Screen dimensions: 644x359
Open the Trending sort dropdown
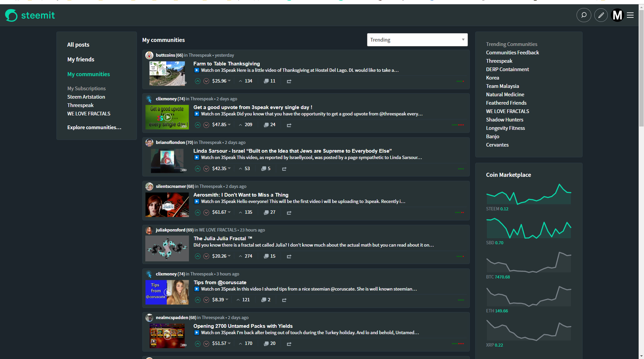417,40
